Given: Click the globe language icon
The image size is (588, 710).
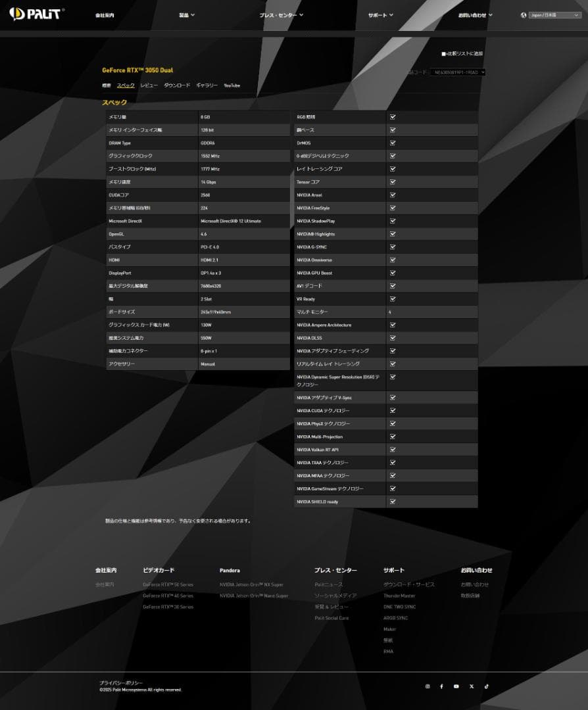Looking at the screenshot, I should click(x=523, y=14).
